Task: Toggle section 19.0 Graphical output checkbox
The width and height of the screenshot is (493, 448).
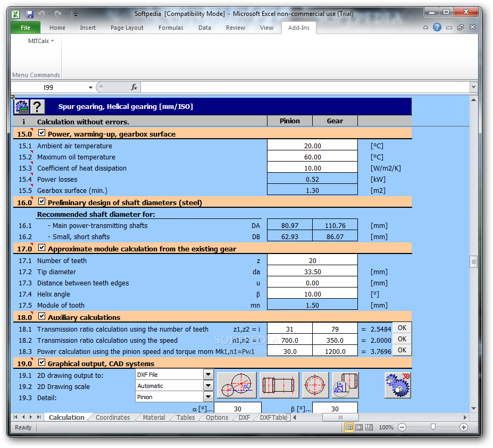Action: click(x=41, y=362)
